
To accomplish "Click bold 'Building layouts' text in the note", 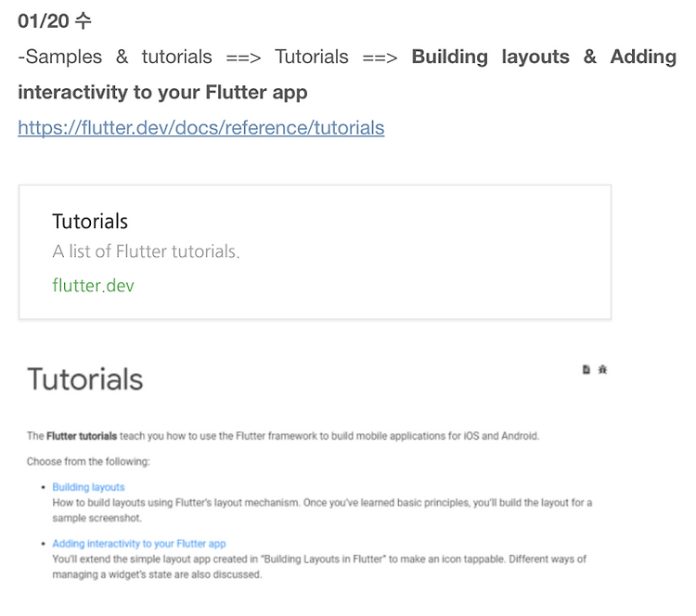I will pos(491,57).
